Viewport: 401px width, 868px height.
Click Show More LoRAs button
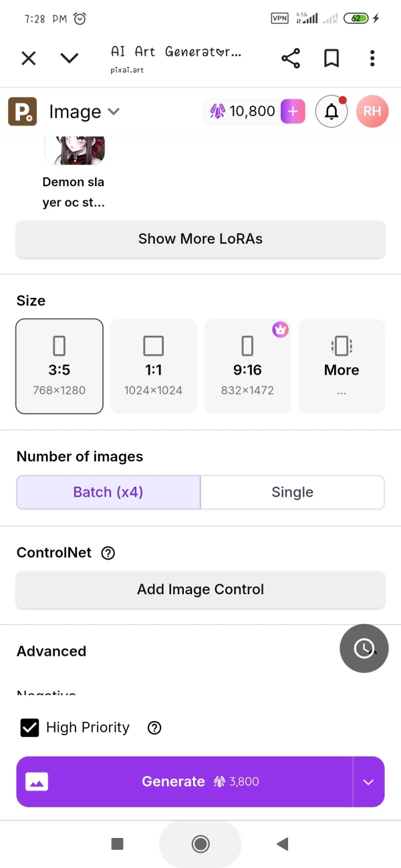coord(200,239)
